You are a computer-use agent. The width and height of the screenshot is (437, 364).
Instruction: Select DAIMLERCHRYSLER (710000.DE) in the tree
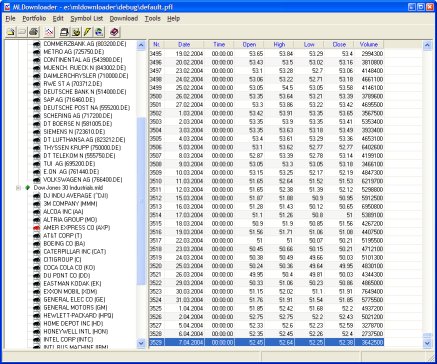tap(86, 76)
